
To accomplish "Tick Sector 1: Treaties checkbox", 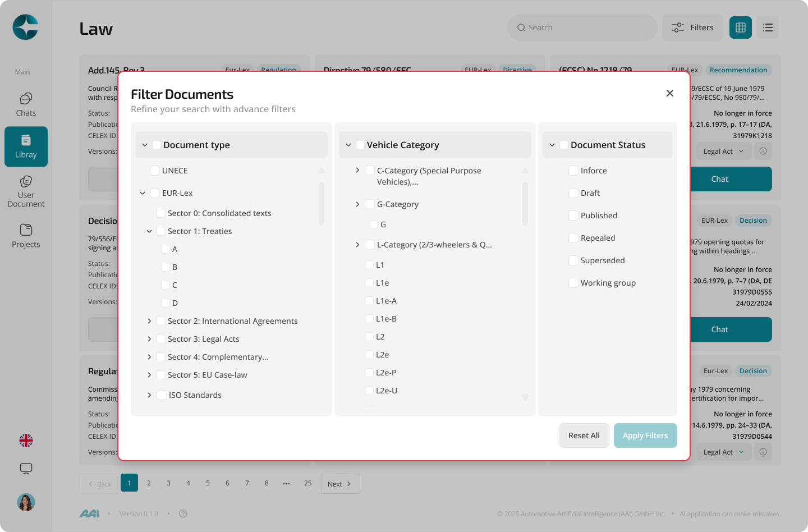I will point(161,231).
